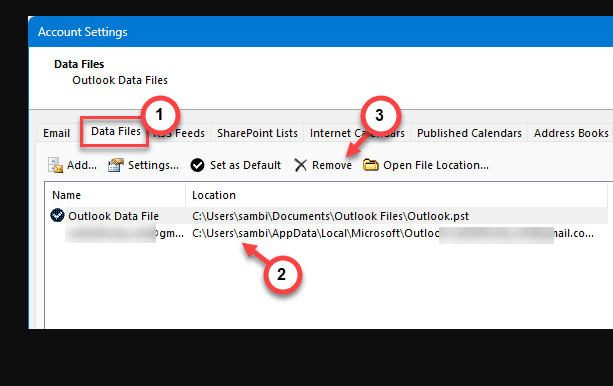Viewport: 613px width, 386px height.
Task: Click the AppData\Local\Microsoft location path
Action: tap(393, 233)
